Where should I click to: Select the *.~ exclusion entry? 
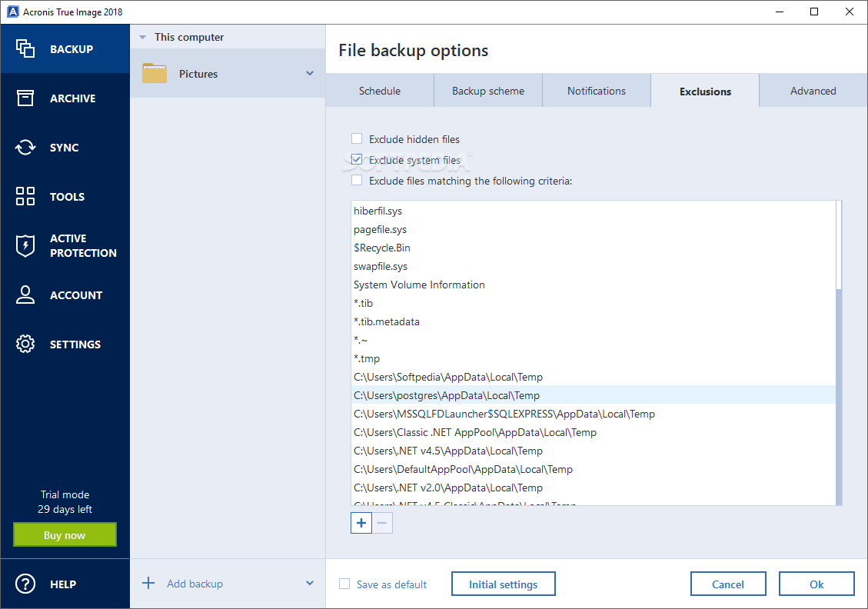point(593,340)
